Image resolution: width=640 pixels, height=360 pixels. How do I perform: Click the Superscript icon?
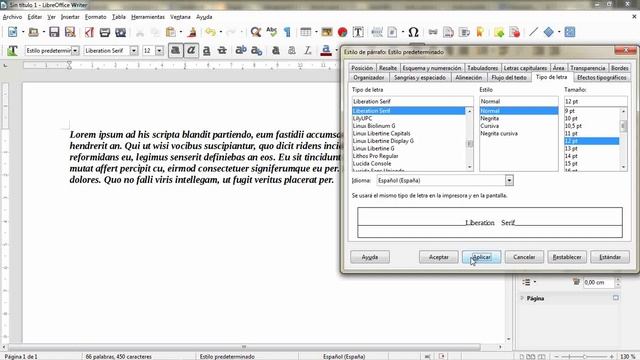pyautogui.click(x=241, y=51)
